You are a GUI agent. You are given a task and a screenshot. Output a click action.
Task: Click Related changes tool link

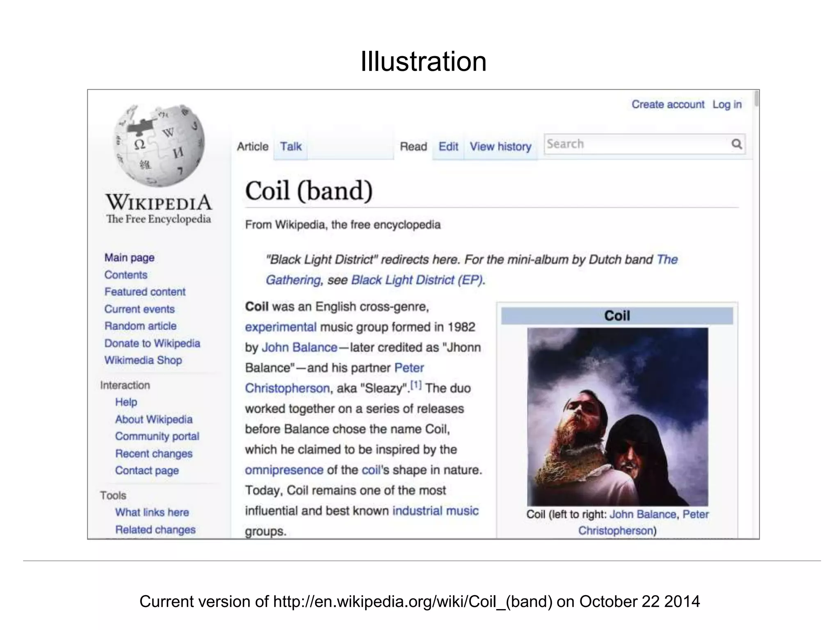click(x=155, y=530)
